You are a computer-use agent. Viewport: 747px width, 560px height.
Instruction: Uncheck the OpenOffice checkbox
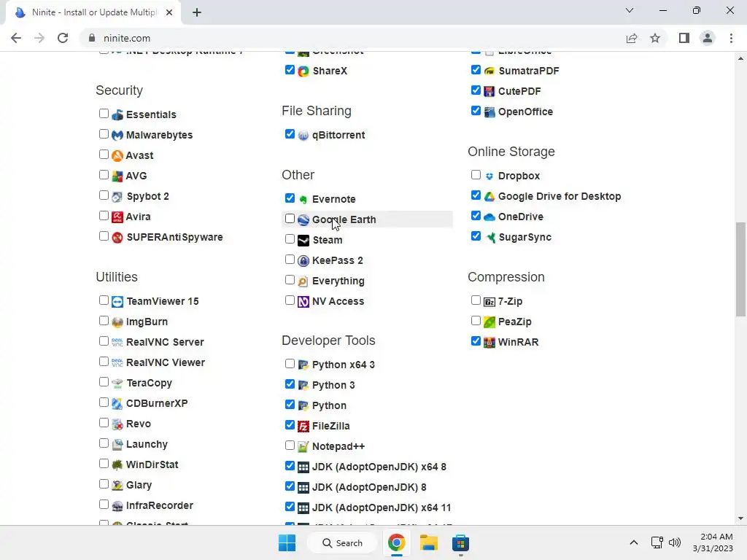pyautogui.click(x=476, y=111)
